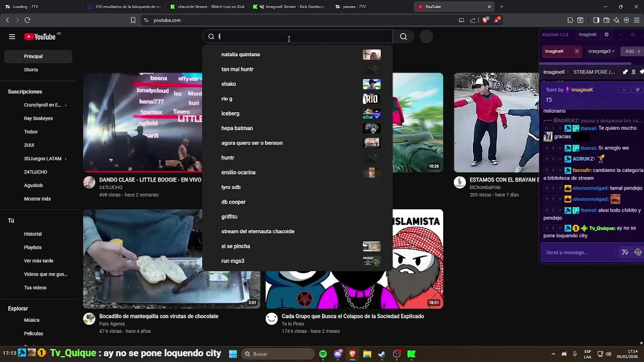Open the YouTube hamburger guide menu
This screenshot has height=362, width=644.
tap(12, 37)
